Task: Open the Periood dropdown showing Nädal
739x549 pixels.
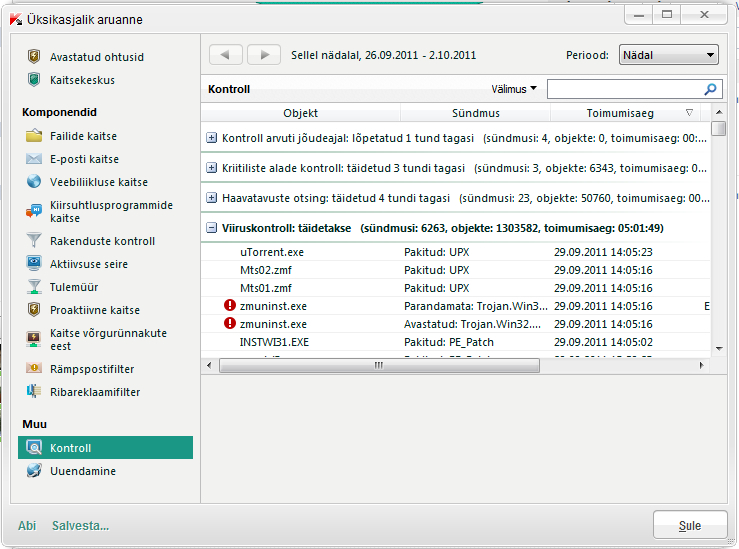Action: (668, 55)
